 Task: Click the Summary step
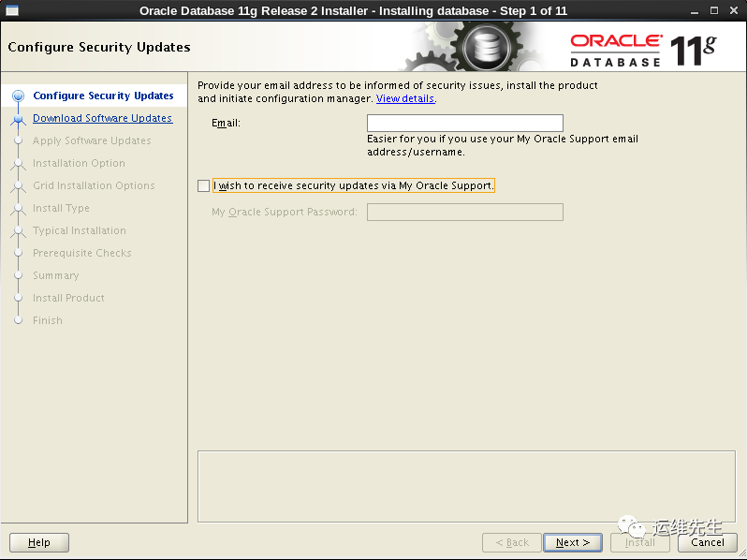[x=56, y=275]
